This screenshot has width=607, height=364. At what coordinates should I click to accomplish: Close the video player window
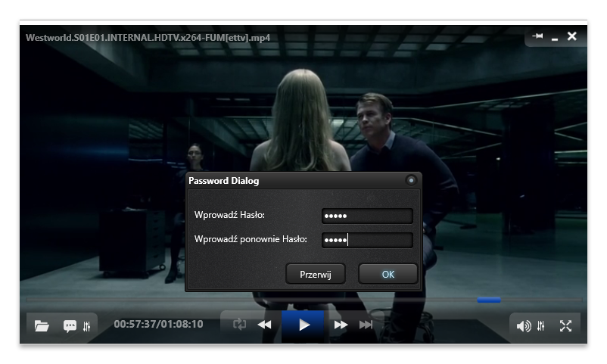(x=572, y=36)
